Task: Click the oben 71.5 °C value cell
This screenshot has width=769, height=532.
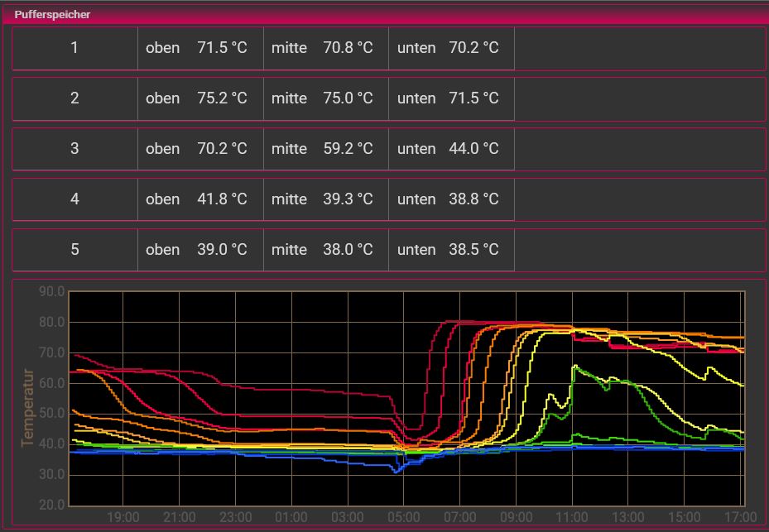Action: point(200,48)
